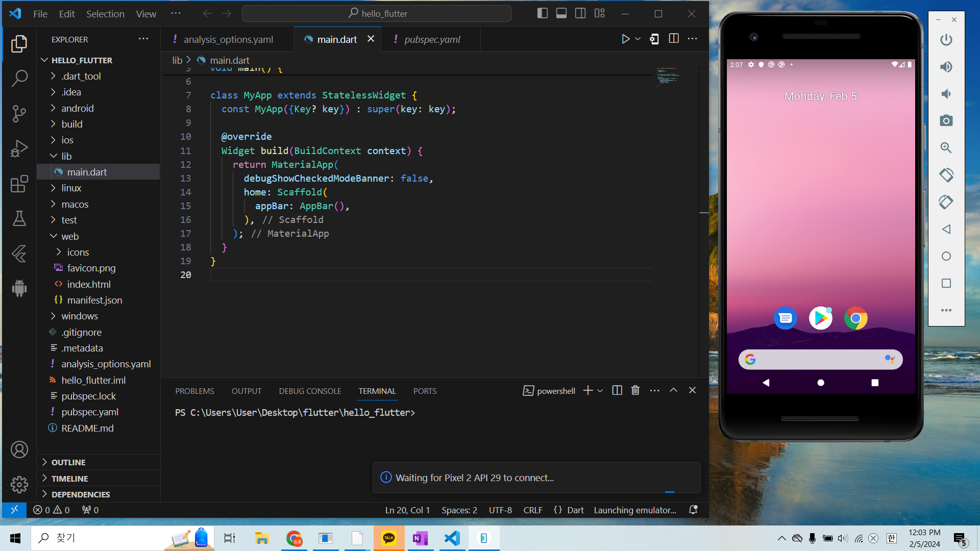
Task: Open the run options dropdown arrow
Action: coord(638,39)
